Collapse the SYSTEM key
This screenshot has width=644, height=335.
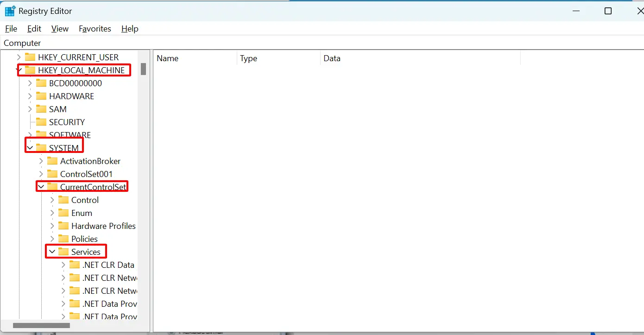pos(30,148)
